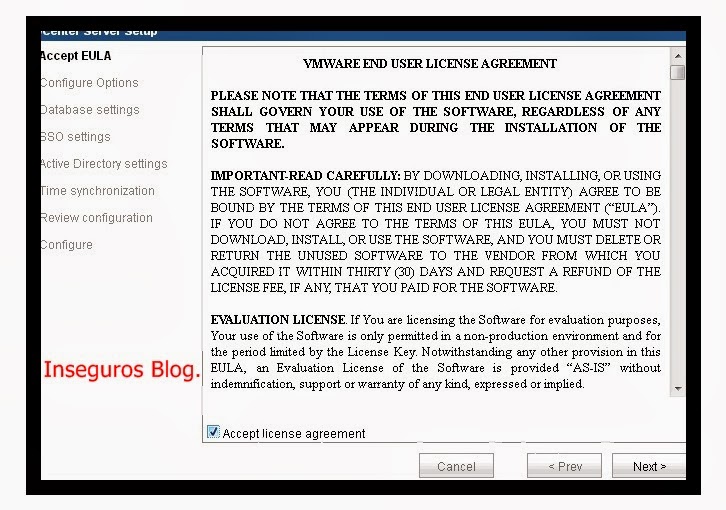Click the EULA scrollbar thumb
This screenshot has width=726, height=510.
[678, 72]
